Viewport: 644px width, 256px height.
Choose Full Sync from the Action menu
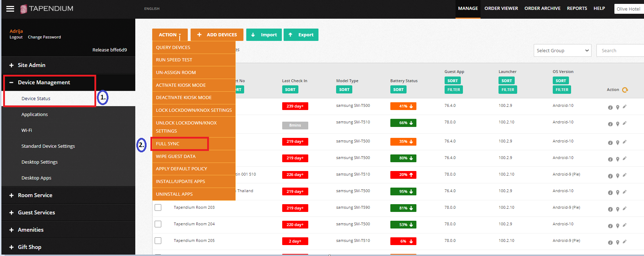point(168,144)
